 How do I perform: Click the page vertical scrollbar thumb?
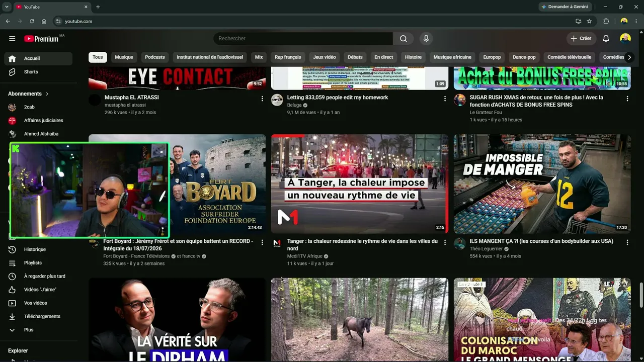tap(641, 294)
